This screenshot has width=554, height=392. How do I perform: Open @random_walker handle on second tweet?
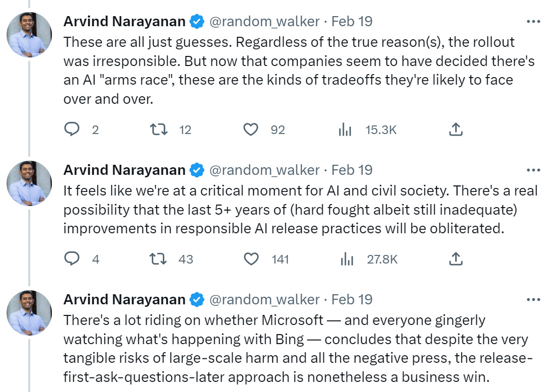point(264,170)
